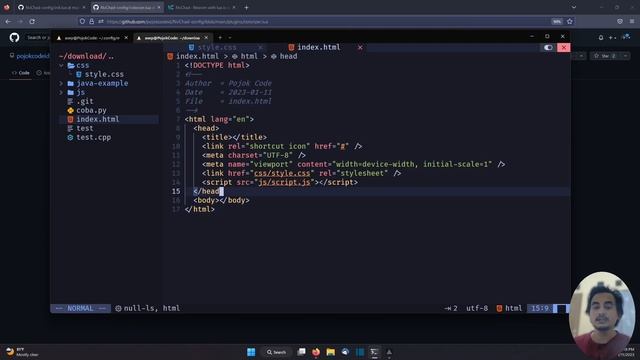Open the Firefox list all tabs dropdown
The width and height of the screenshot is (640, 360).
pyautogui.click(x=574, y=7)
